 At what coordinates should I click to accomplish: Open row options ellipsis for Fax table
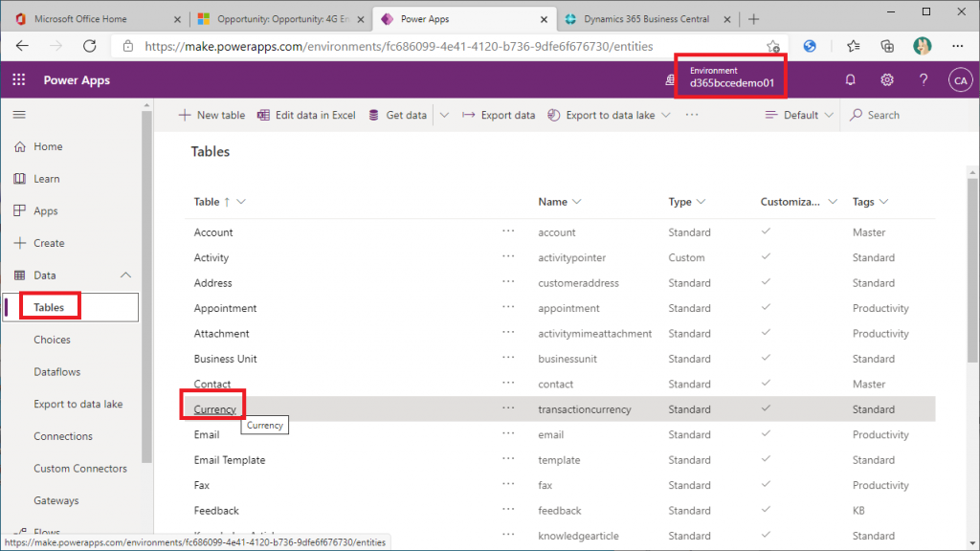508,484
